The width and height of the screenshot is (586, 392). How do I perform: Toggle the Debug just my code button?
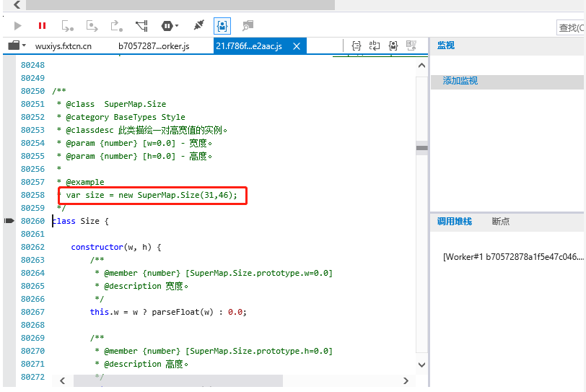click(x=222, y=26)
